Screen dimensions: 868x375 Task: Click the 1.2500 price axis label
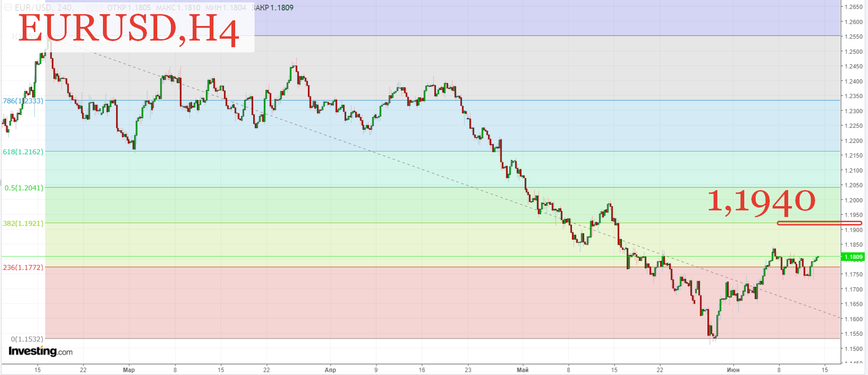pyautogui.click(x=853, y=51)
